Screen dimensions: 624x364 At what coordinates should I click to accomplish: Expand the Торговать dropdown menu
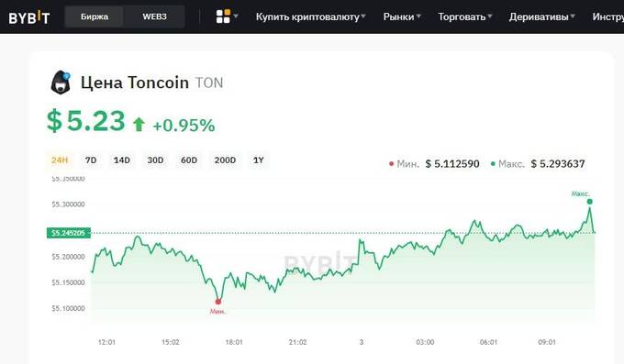point(465,17)
